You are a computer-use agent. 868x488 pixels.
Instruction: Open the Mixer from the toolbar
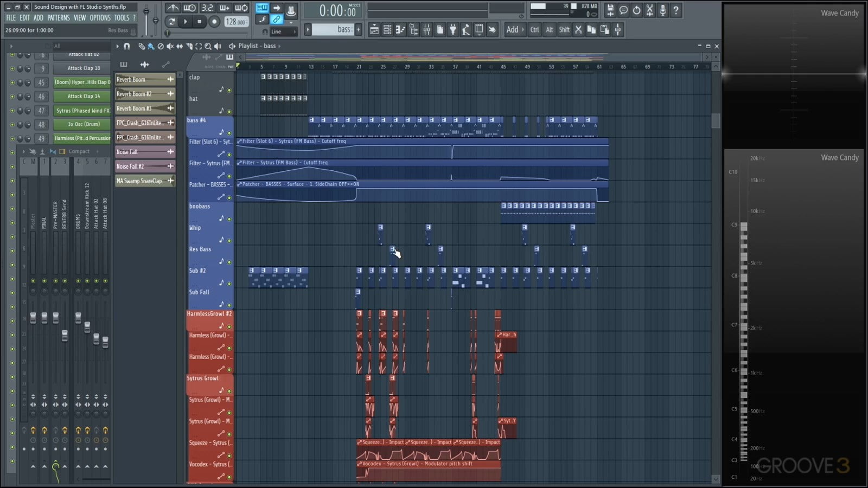427,29
